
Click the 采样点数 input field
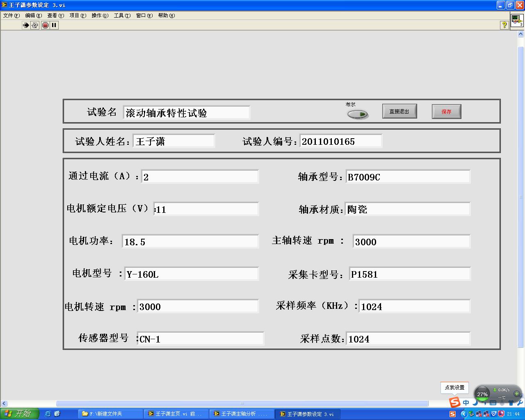click(408, 339)
